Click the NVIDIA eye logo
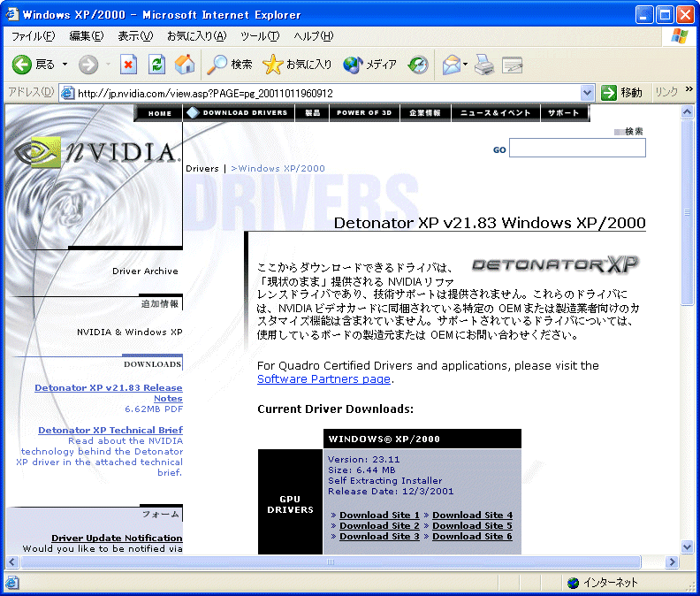 (x=38, y=152)
